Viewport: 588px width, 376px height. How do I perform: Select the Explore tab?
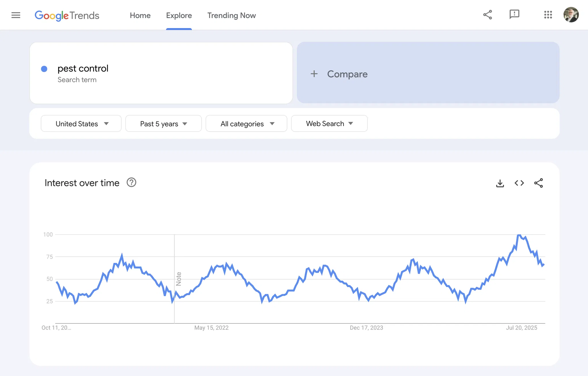(179, 15)
